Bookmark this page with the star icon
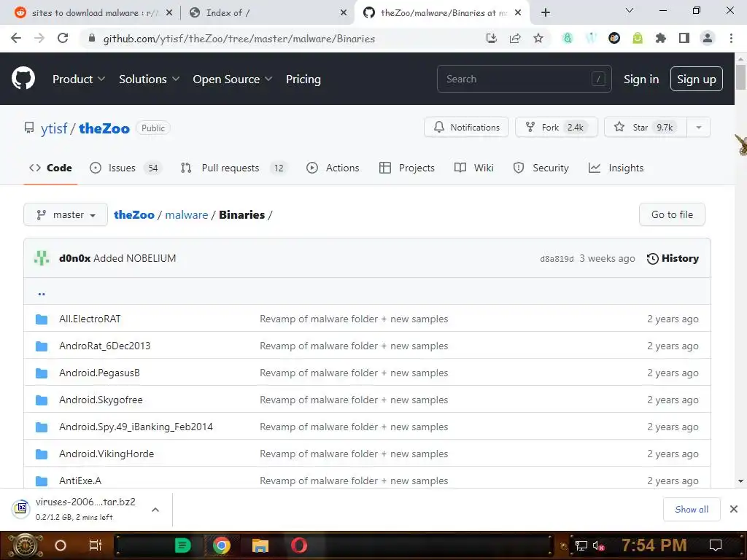 point(538,38)
